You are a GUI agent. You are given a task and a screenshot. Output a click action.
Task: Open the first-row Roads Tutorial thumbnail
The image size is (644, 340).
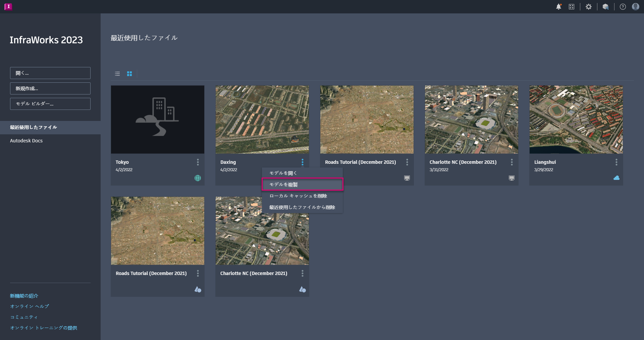click(x=367, y=120)
